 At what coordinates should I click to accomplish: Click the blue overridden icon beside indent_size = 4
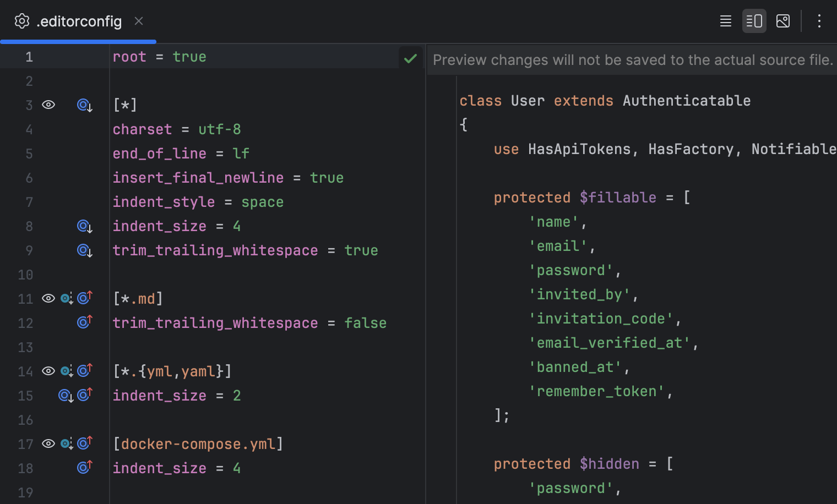pos(84,226)
